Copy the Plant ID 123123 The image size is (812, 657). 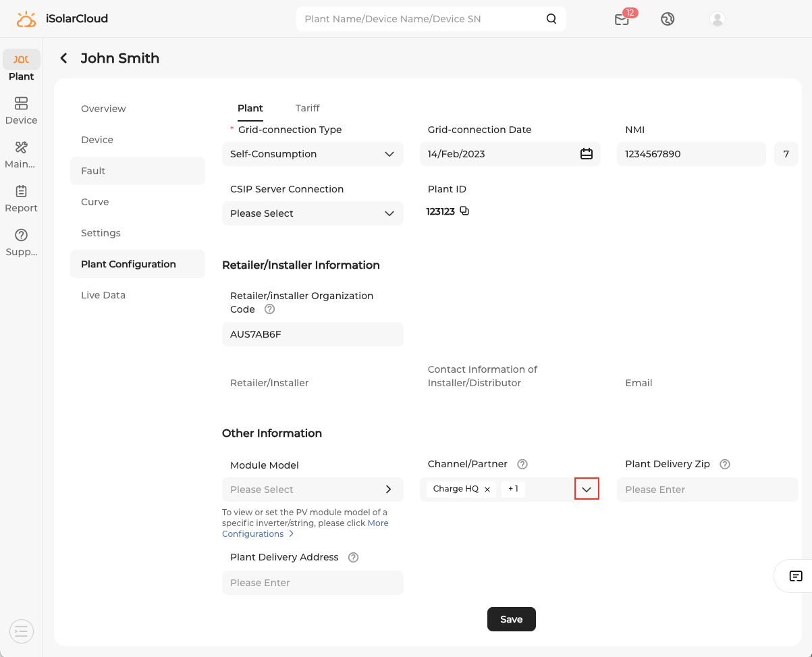(464, 211)
